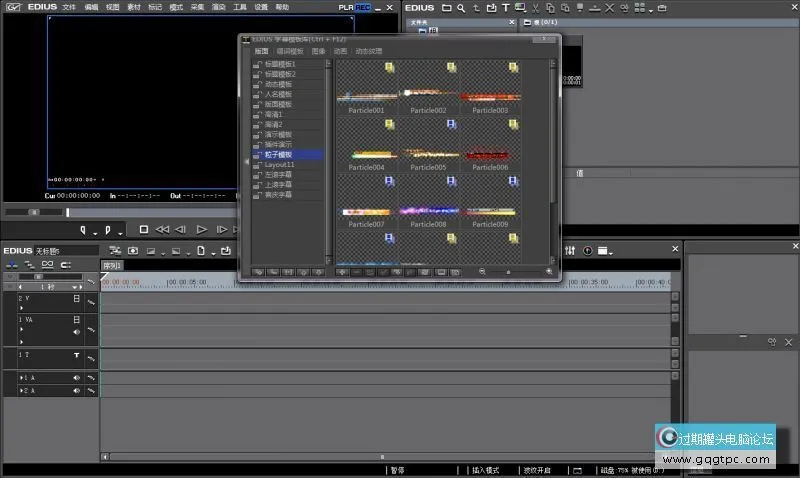800x478 pixels.
Task: Click the Stop button in the player
Action: [144, 230]
